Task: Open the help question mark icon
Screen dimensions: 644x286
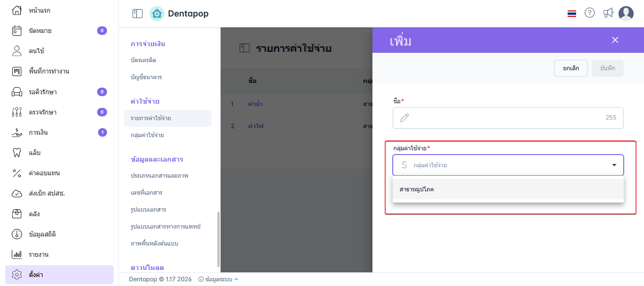Action: pyautogui.click(x=589, y=13)
